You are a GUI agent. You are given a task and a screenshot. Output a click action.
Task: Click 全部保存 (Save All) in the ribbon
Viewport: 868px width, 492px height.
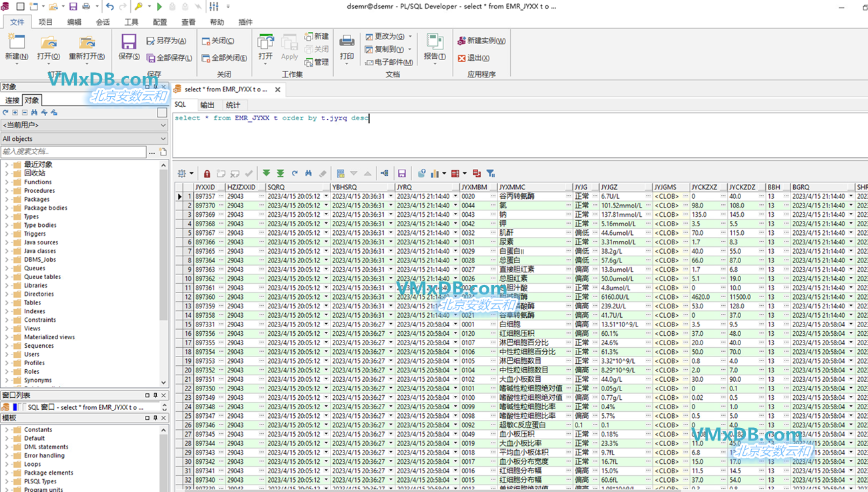[170, 58]
